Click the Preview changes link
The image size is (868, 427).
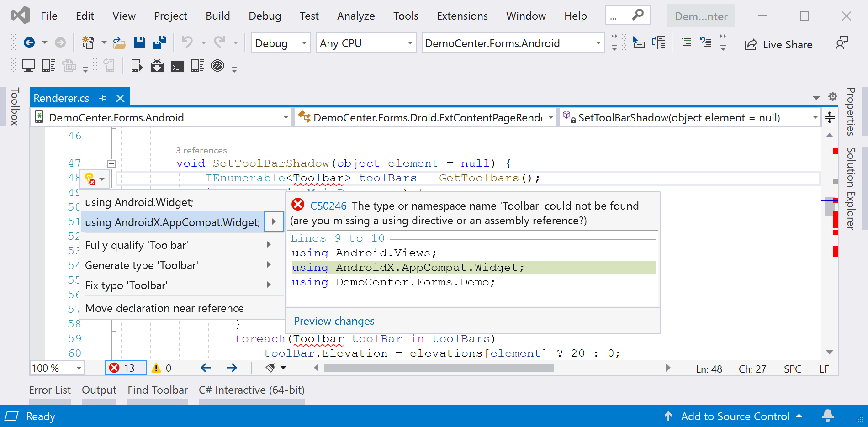[x=334, y=321]
